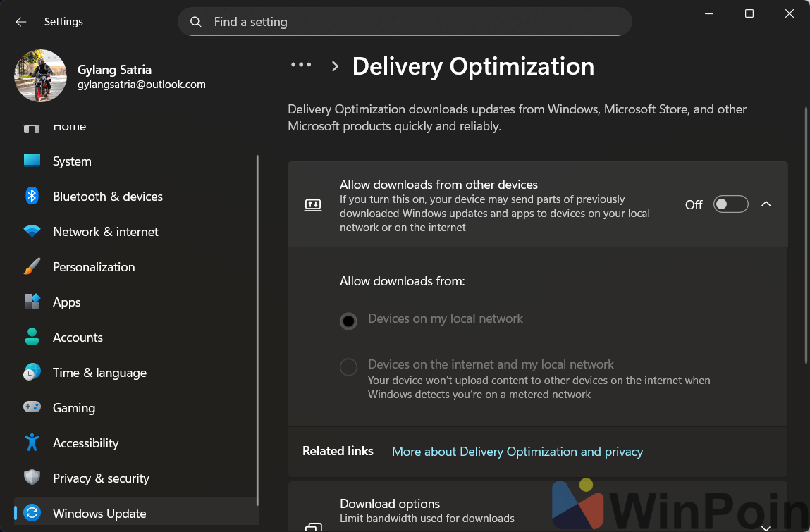Screen dimensions: 810x532
Task: Minimize the Settings window
Action: tap(709, 13)
